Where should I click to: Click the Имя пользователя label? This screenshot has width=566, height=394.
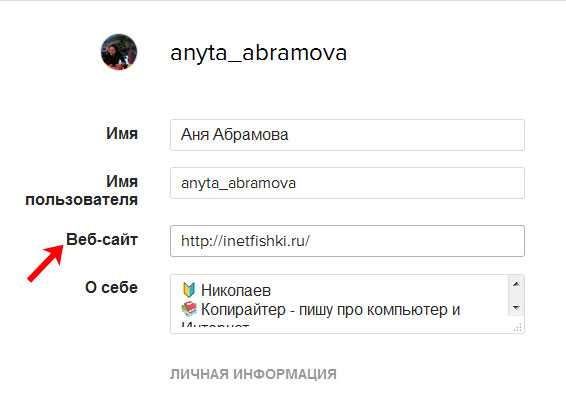82,190
